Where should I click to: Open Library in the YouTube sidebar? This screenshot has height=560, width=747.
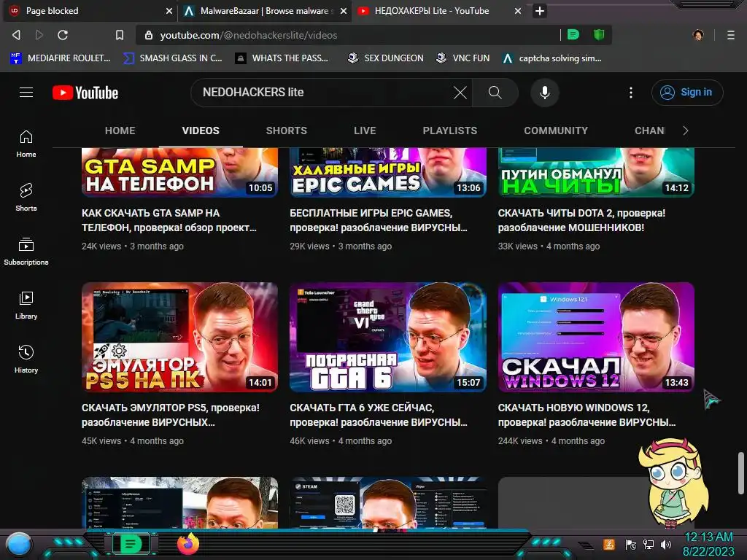(x=26, y=305)
